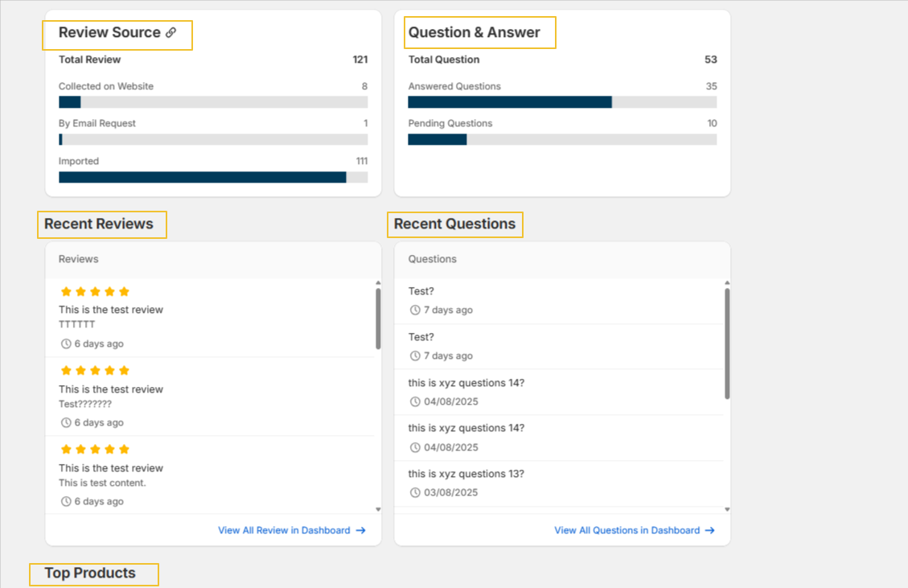Click the Collected on Website progress bar
Screen dimensions: 908x588
[213, 102]
